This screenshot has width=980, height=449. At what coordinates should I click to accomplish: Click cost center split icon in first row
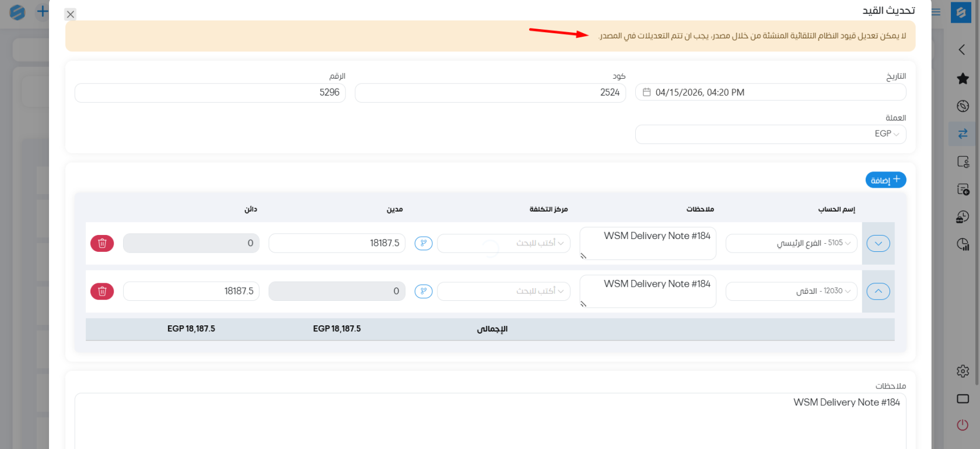pos(423,243)
